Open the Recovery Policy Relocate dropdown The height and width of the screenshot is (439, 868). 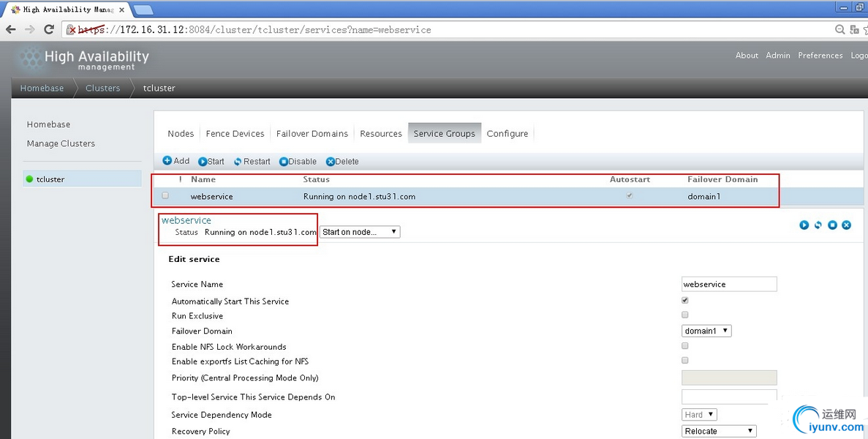(x=719, y=431)
